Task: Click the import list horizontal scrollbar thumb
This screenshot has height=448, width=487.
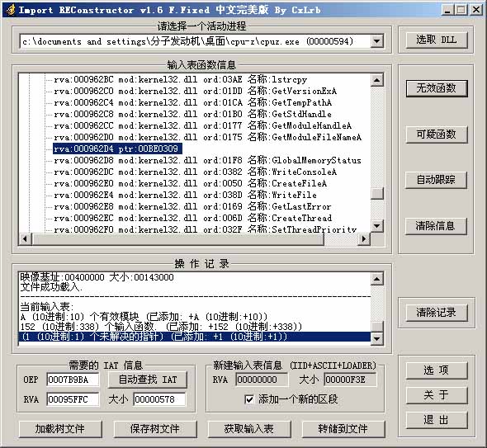Action: (177, 239)
